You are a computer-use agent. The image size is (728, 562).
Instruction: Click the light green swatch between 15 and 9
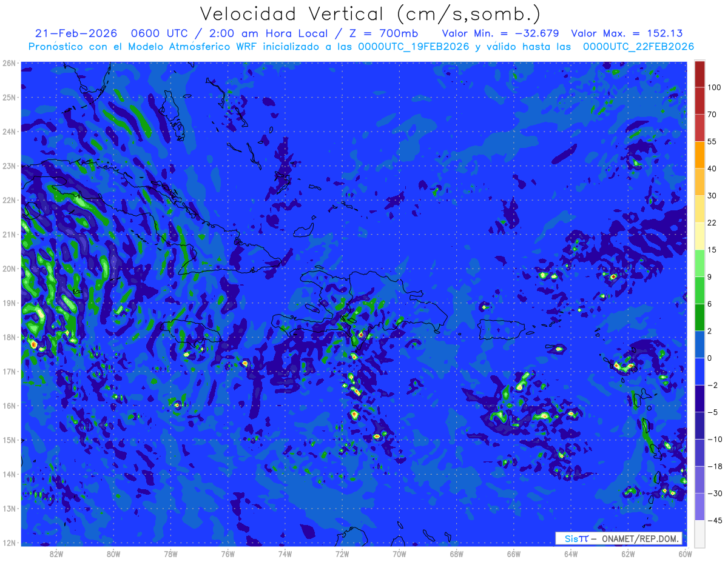pyautogui.click(x=699, y=263)
